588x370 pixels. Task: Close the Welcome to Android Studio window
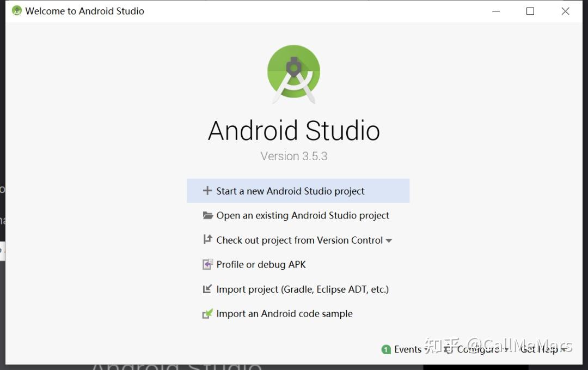pos(566,11)
